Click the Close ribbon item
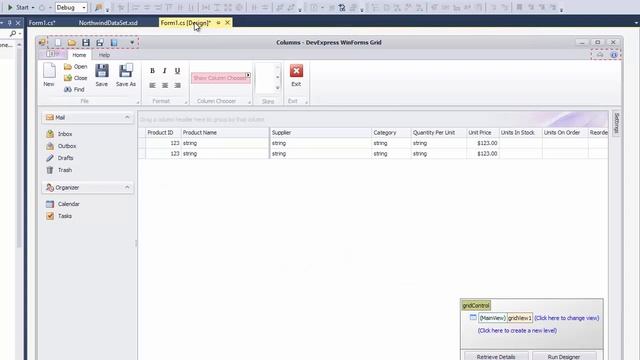This screenshot has height=360, width=640. pyautogui.click(x=76, y=78)
